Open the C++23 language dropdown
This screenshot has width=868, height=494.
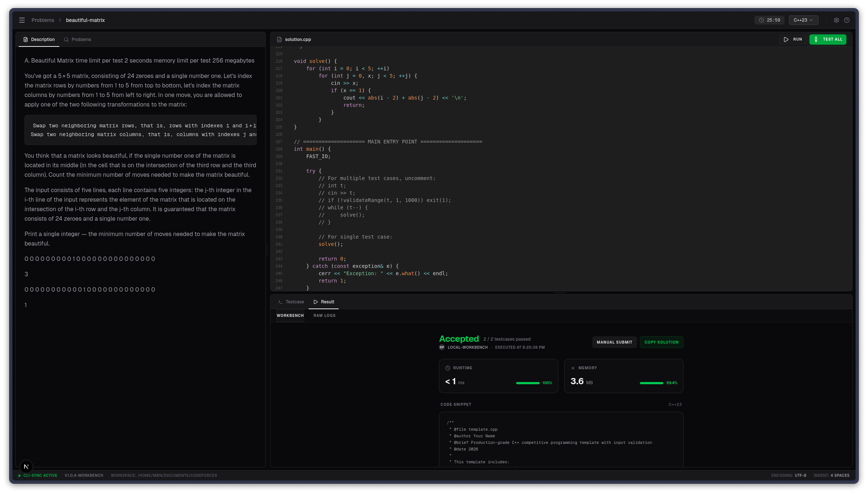point(803,20)
